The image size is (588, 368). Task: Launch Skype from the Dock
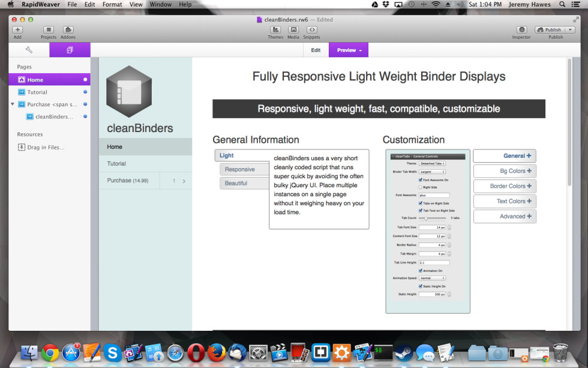(x=113, y=352)
